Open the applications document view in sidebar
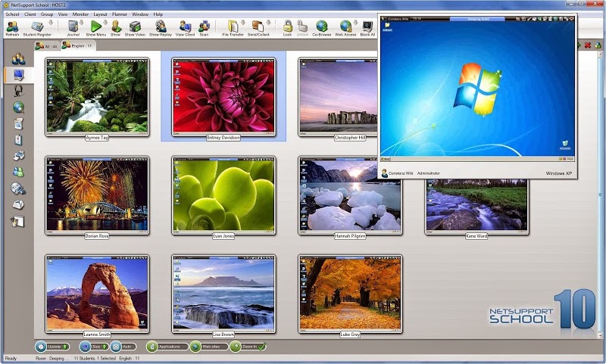Viewport: 606px width, 364px height. coord(18,123)
